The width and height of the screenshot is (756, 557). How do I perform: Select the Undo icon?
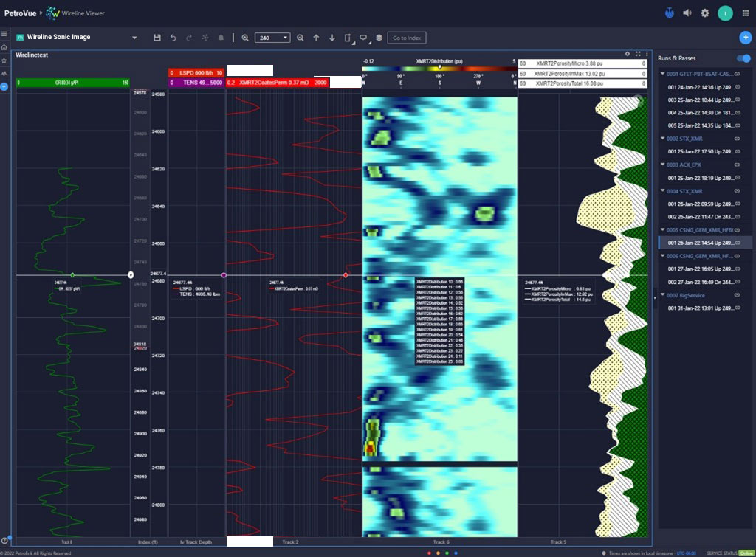point(173,38)
